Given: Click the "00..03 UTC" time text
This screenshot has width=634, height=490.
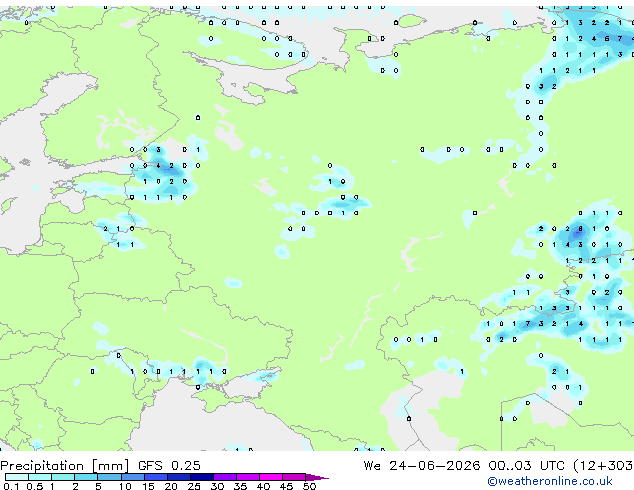Looking at the screenshot, I should click(x=526, y=466).
